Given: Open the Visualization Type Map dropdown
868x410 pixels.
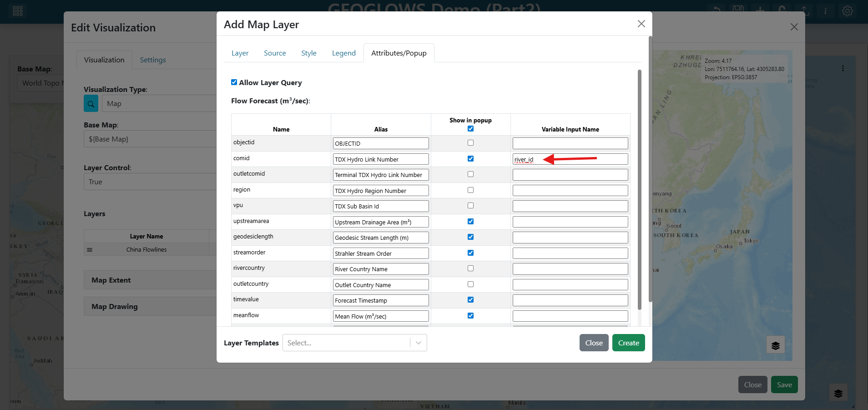Looking at the screenshot, I should [x=159, y=104].
